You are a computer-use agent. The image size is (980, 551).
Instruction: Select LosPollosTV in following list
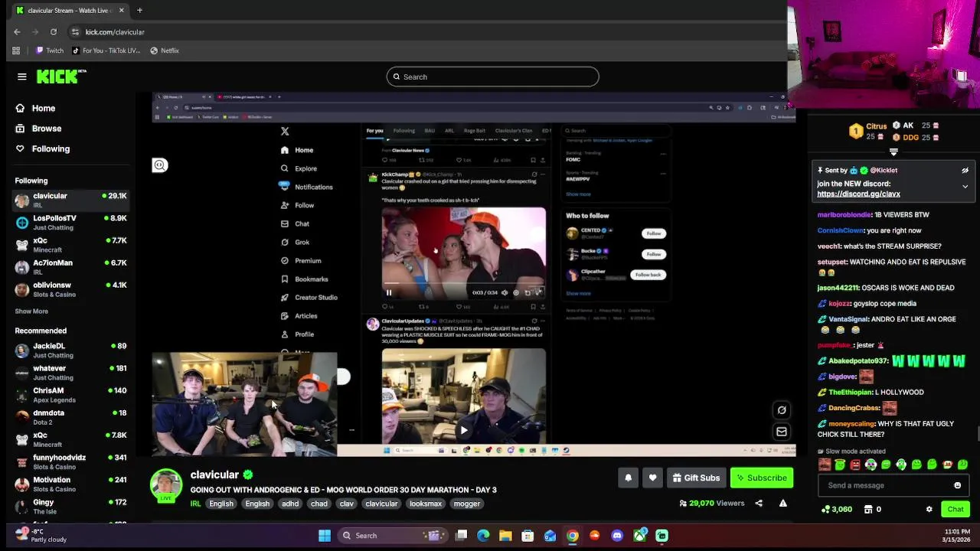(70, 222)
